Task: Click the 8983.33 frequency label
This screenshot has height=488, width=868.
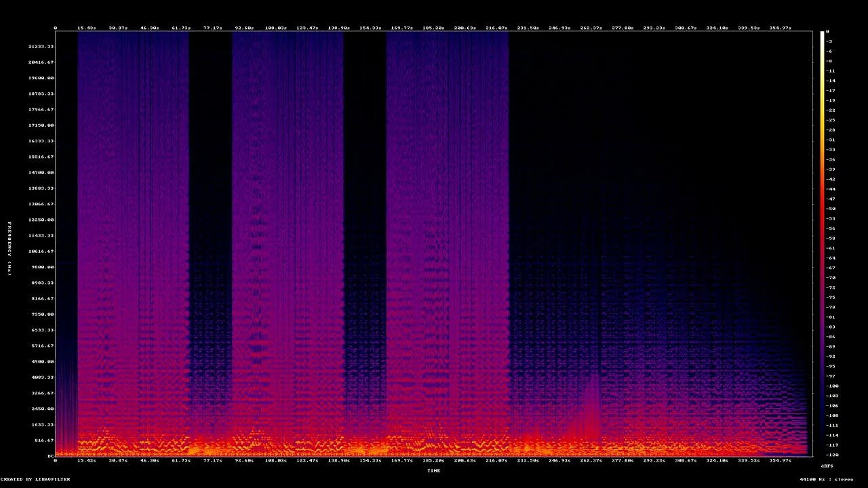Action: pos(43,283)
